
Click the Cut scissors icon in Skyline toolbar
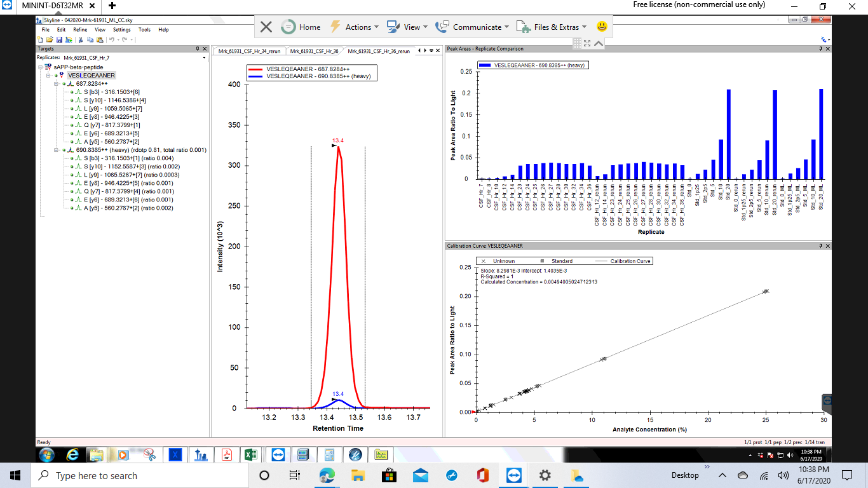click(x=81, y=39)
